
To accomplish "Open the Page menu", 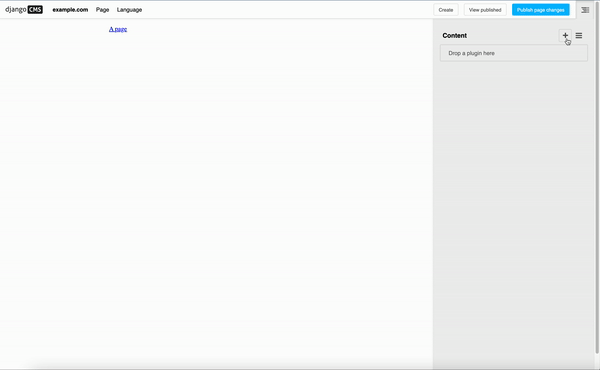I will (x=102, y=10).
